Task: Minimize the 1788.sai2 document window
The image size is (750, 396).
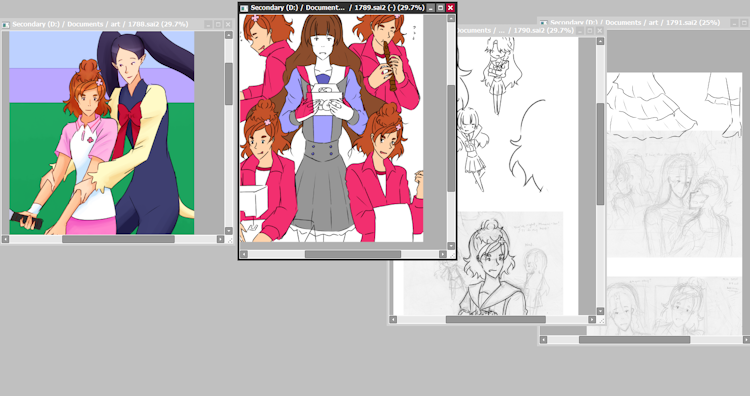Action: (209, 24)
